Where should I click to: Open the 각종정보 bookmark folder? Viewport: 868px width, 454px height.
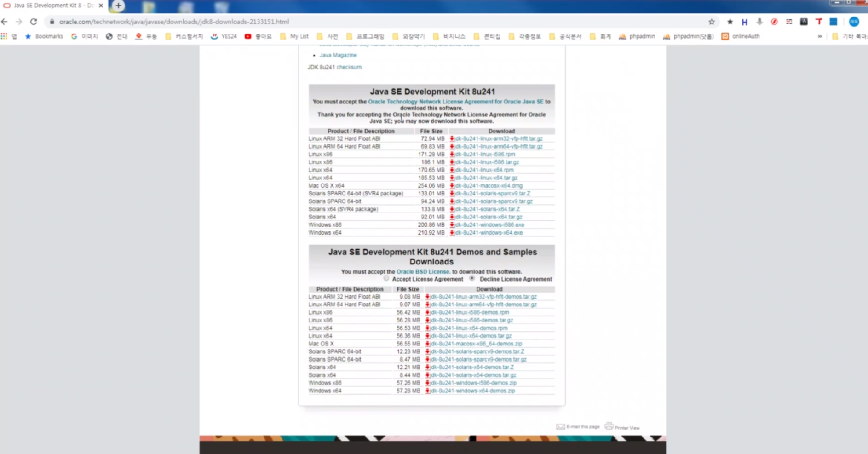point(525,36)
